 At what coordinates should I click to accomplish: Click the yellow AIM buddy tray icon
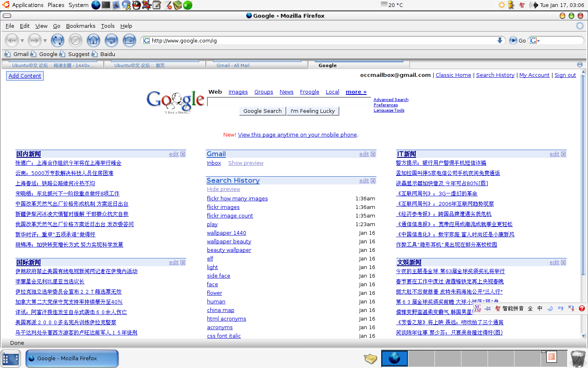tap(511, 5)
